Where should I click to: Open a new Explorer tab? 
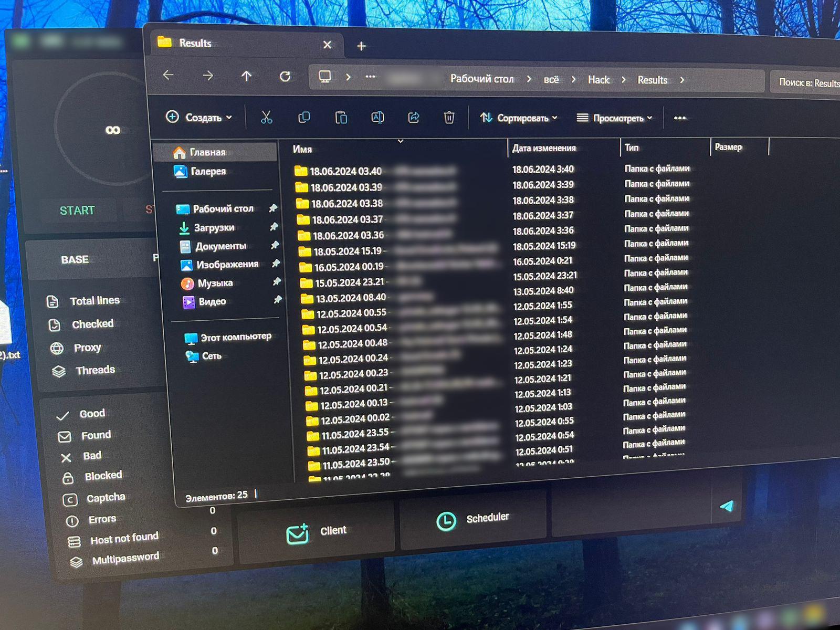click(361, 46)
